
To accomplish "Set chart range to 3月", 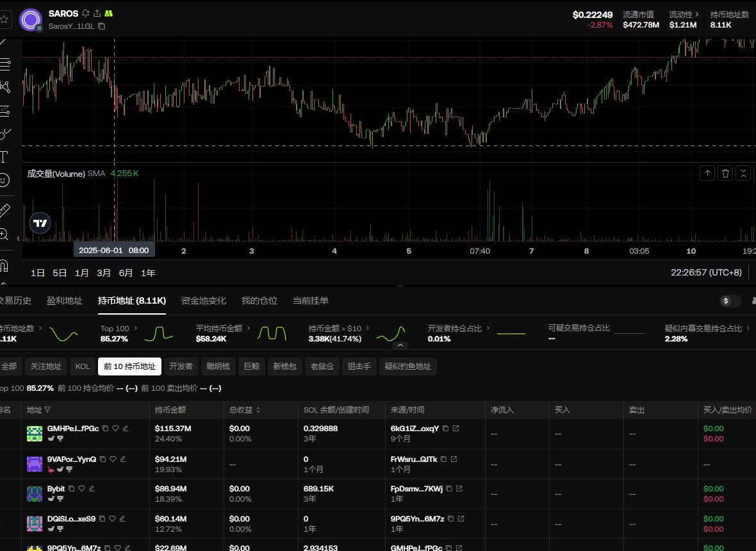I will 104,274.
